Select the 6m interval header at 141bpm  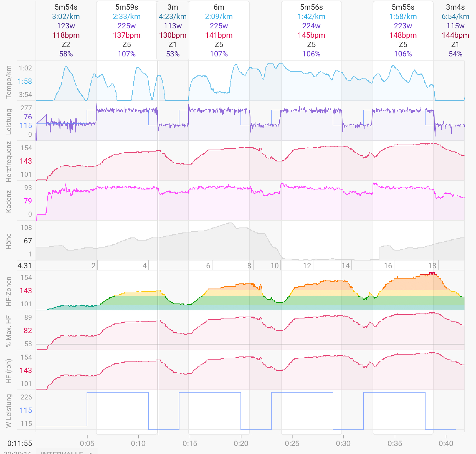219,30
